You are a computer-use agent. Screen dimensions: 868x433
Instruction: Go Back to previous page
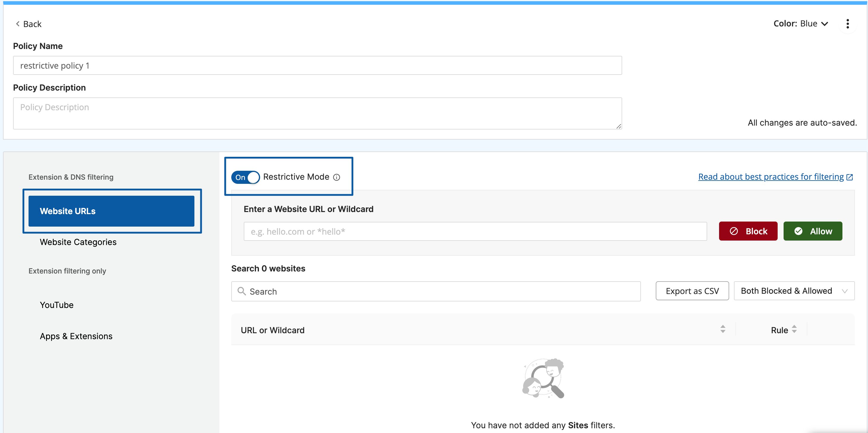[28, 24]
